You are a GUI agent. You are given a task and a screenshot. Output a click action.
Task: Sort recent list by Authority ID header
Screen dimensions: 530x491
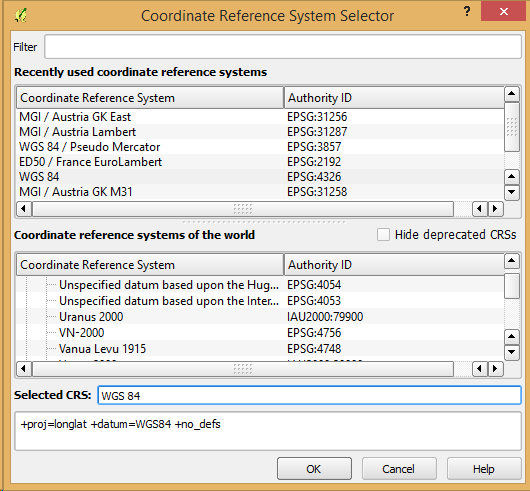(x=394, y=98)
